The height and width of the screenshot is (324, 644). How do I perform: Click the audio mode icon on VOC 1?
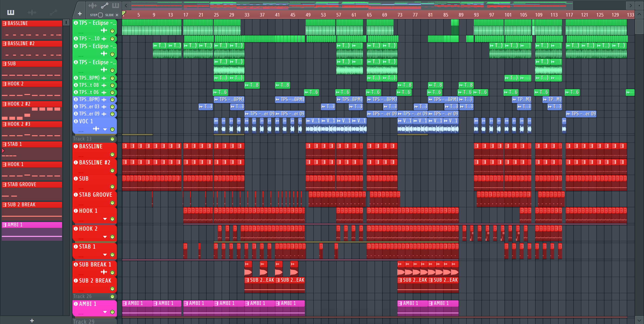76,121
